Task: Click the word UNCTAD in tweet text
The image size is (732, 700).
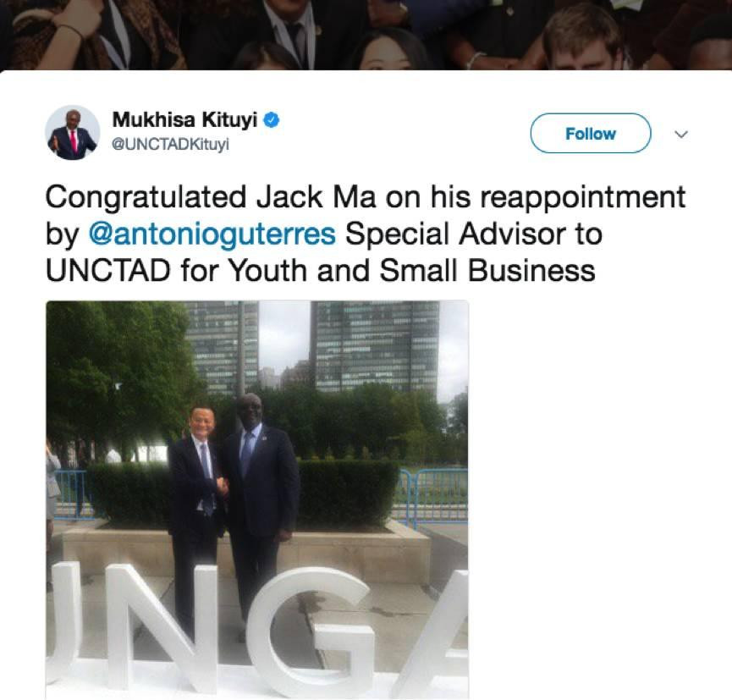Action: coord(107,271)
